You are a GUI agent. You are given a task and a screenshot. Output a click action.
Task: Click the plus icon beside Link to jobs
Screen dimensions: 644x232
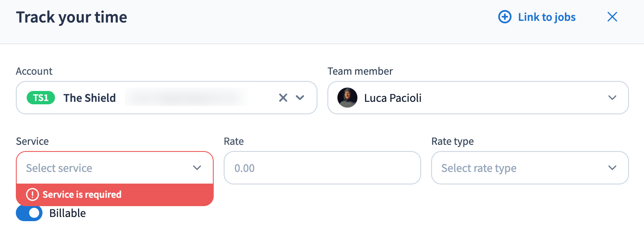pos(504,17)
